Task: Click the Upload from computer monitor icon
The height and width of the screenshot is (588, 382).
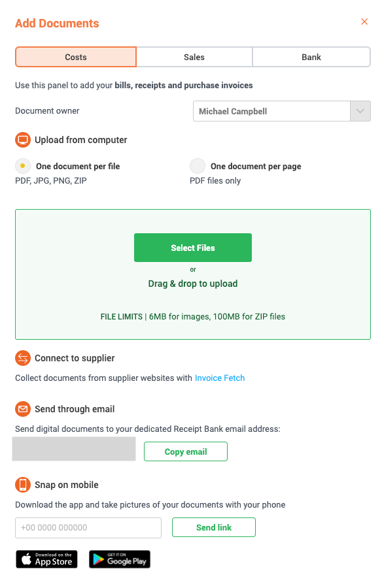Action: (23, 140)
